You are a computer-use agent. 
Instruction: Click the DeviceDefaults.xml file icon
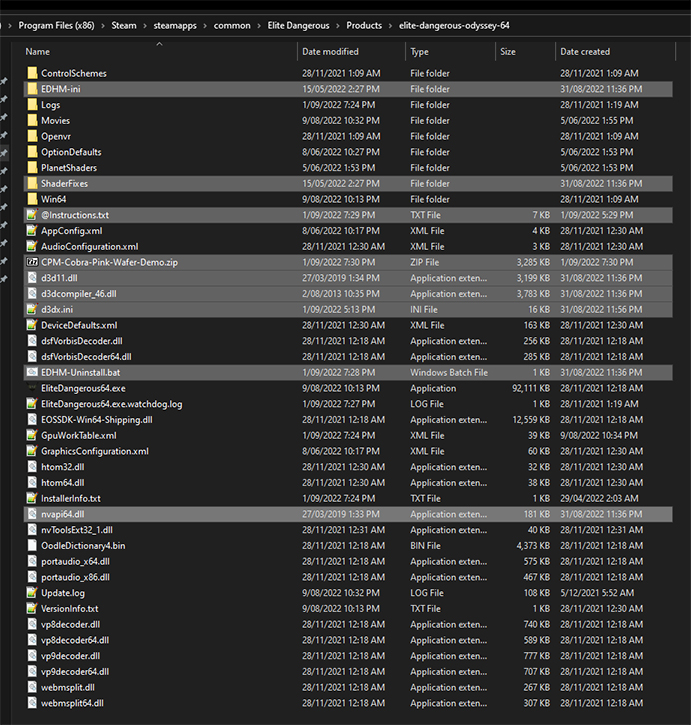coord(32,325)
